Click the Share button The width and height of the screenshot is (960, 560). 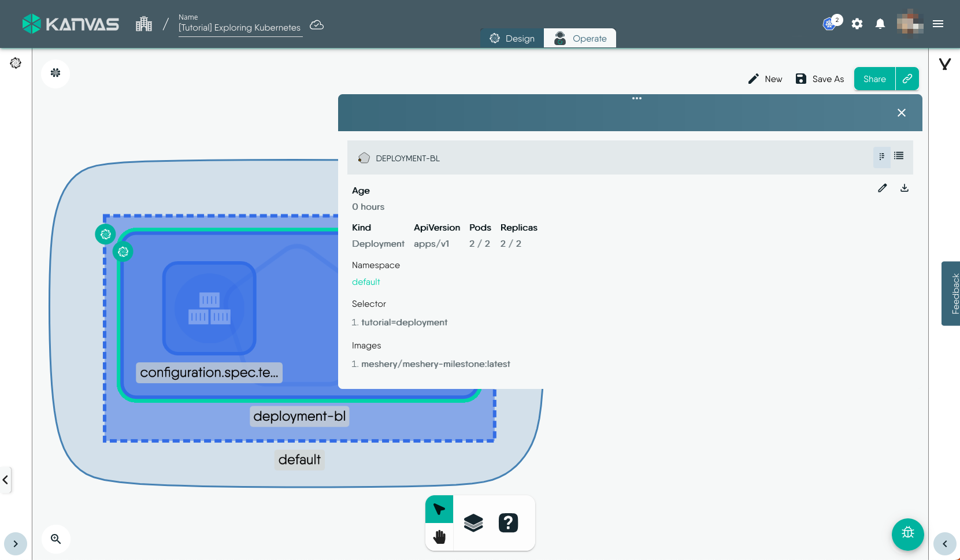coord(874,79)
